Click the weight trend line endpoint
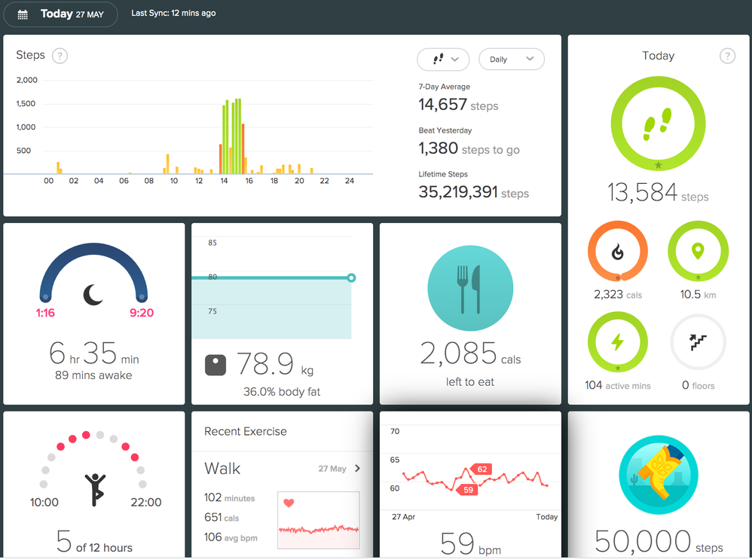 pyautogui.click(x=351, y=278)
